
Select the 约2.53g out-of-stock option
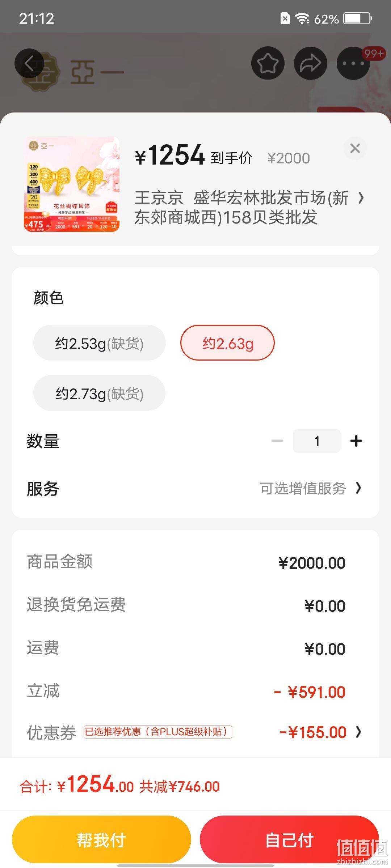100,343
